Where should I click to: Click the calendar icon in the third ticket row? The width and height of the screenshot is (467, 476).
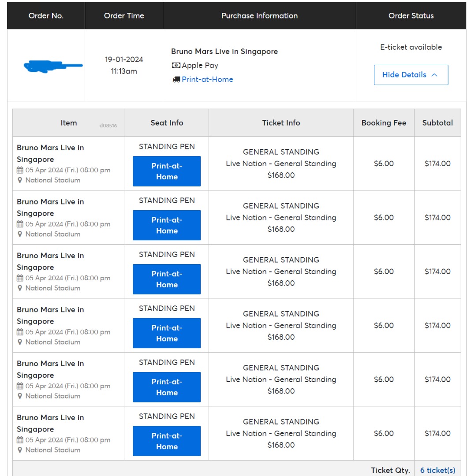point(20,278)
